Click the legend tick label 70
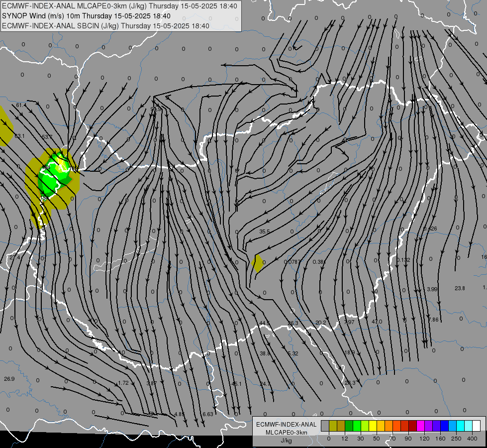The width and height of the screenshot is (487, 448). tap(392, 439)
